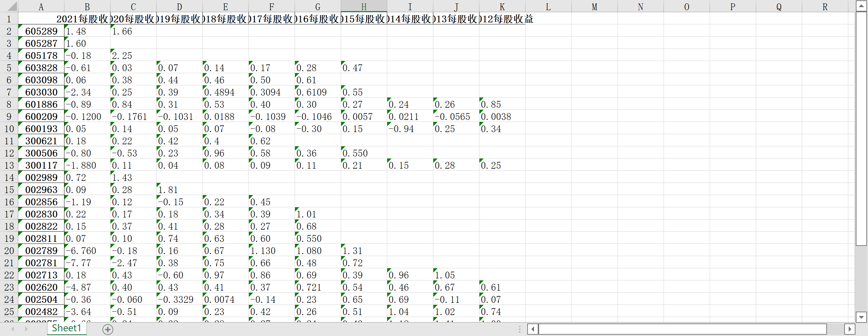This screenshot has height=336, width=868.
Task: Click the horizontal scrollbar right arrow
Action: tap(850, 329)
